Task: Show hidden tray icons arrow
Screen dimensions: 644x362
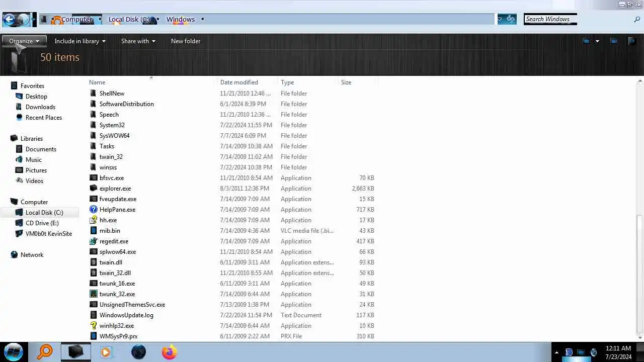Action: pyautogui.click(x=556, y=352)
